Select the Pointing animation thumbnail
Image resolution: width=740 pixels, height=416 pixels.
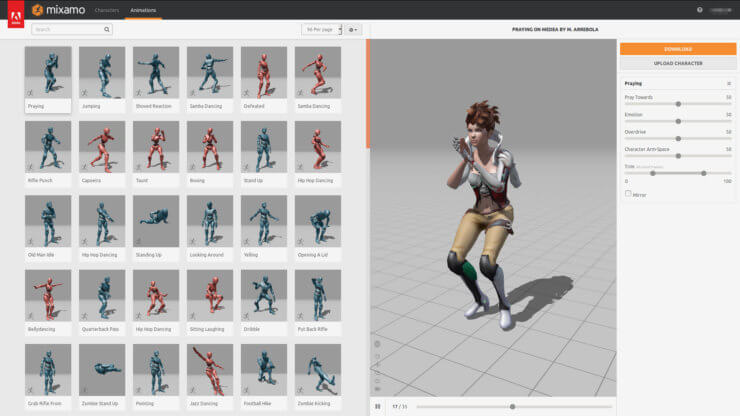point(156,370)
